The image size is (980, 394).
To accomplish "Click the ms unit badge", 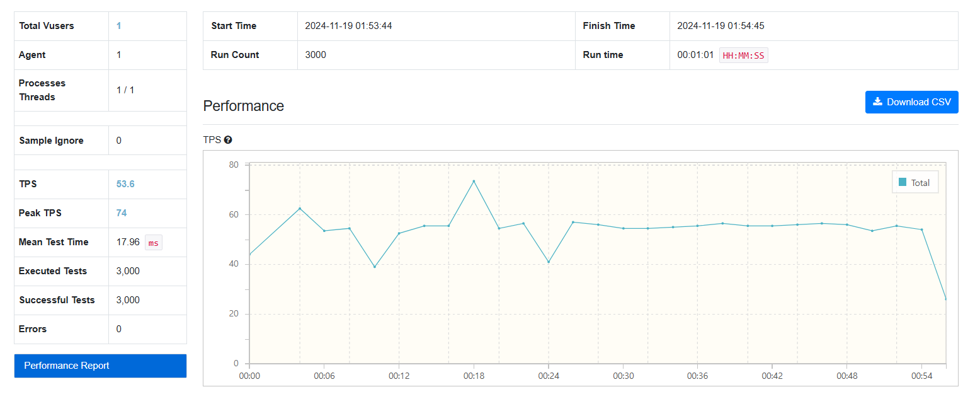I will [x=154, y=243].
